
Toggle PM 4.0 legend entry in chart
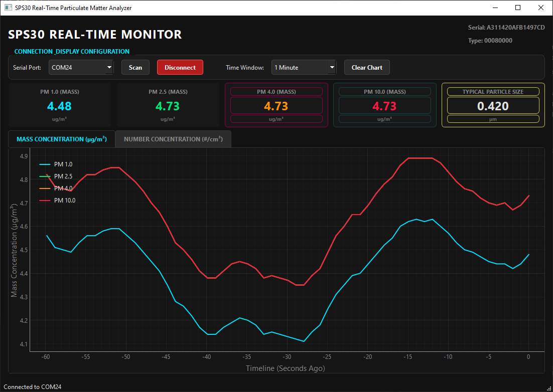click(56, 188)
